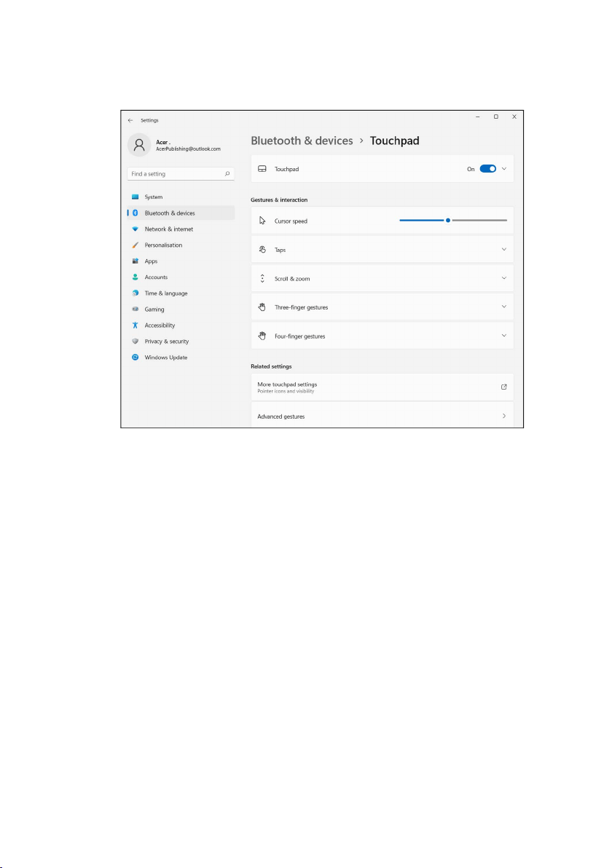Click AcerPublishing@outlook.com account email
The width and height of the screenshot is (612, 868).
(188, 149)
